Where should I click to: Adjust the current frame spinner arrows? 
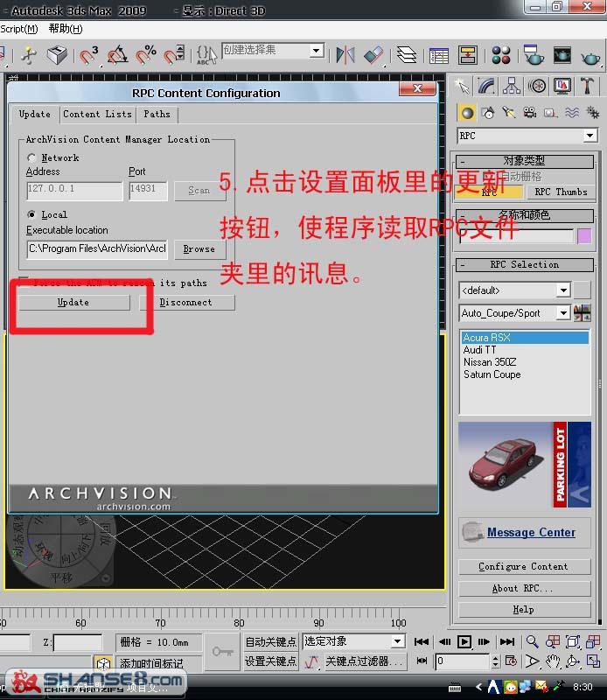click(495, 661)
